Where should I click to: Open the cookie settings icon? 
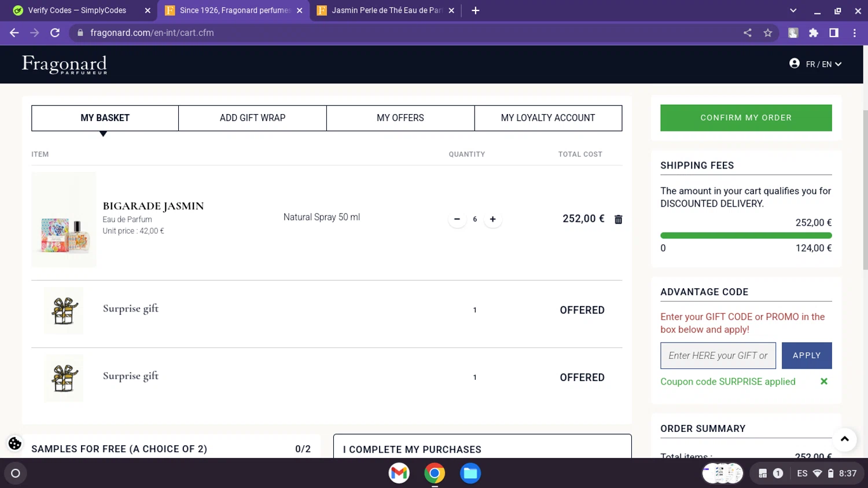coord(15,443)
